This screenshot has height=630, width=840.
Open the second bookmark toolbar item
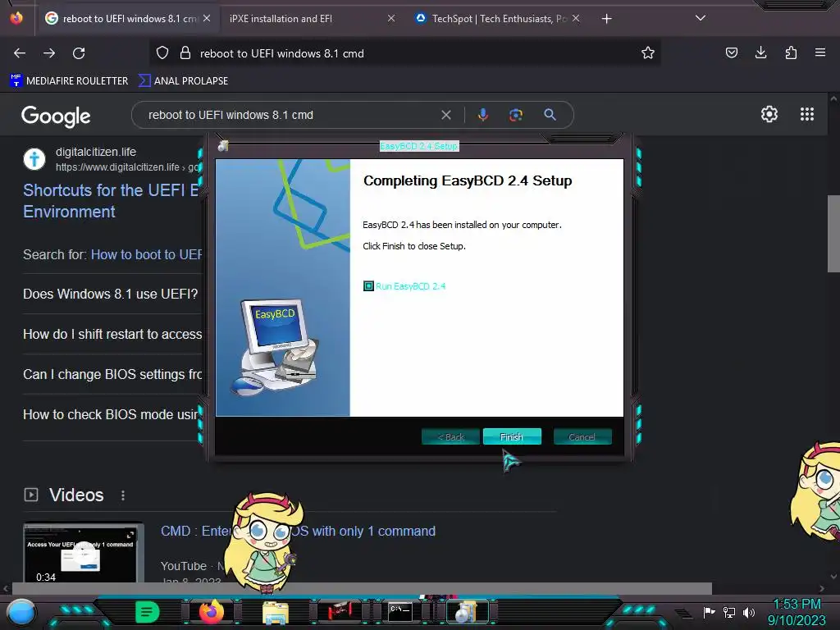coord(183,81)
